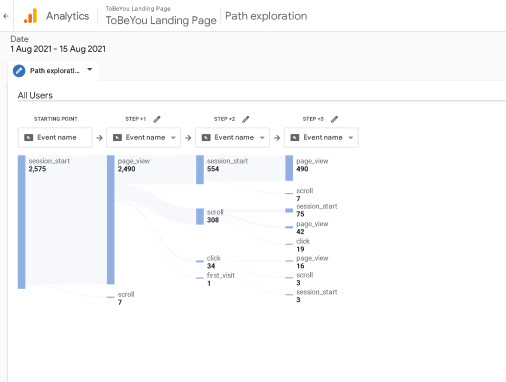
Task: Open the ToBeYou Landing Page property selector
Action: click(x=161, y=16)
